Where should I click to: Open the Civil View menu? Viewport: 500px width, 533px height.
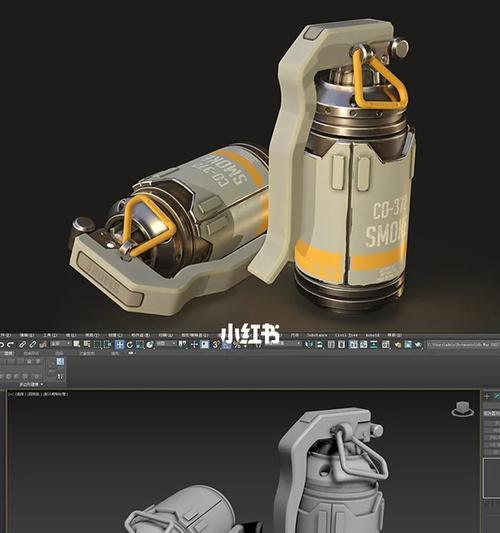346,335
